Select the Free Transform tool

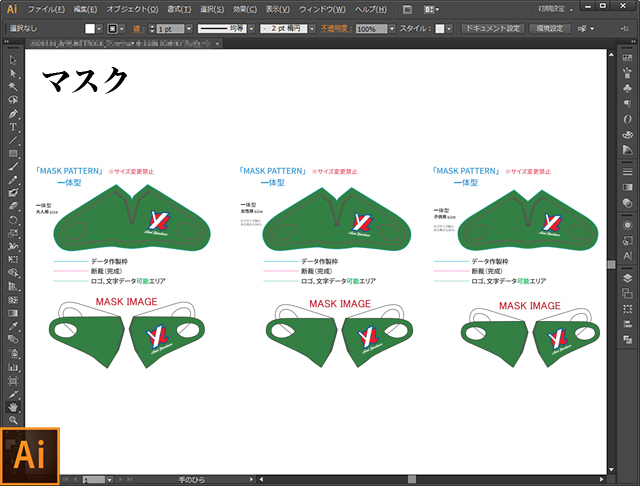(x=13, y=260)
